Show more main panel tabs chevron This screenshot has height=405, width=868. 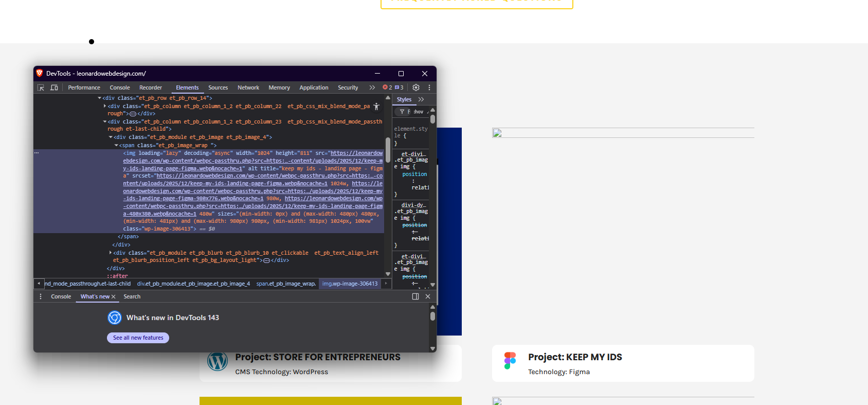point(372,87)
